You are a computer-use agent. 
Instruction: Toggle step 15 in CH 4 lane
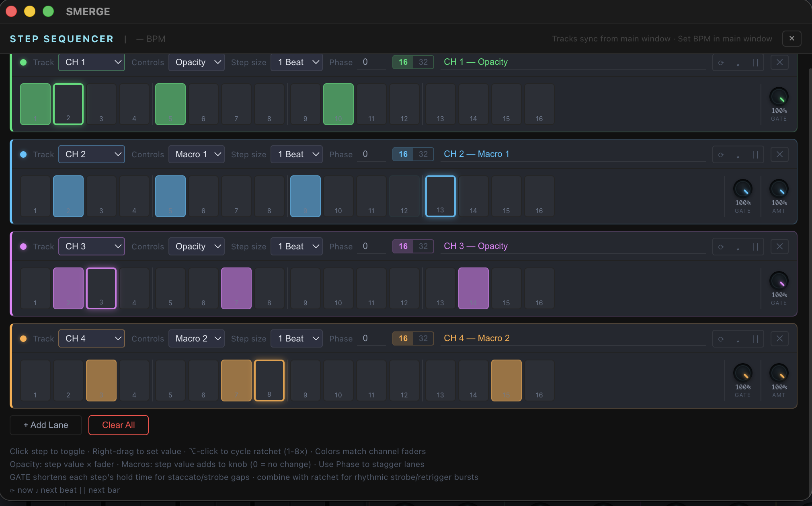click(x=506, y=381)
